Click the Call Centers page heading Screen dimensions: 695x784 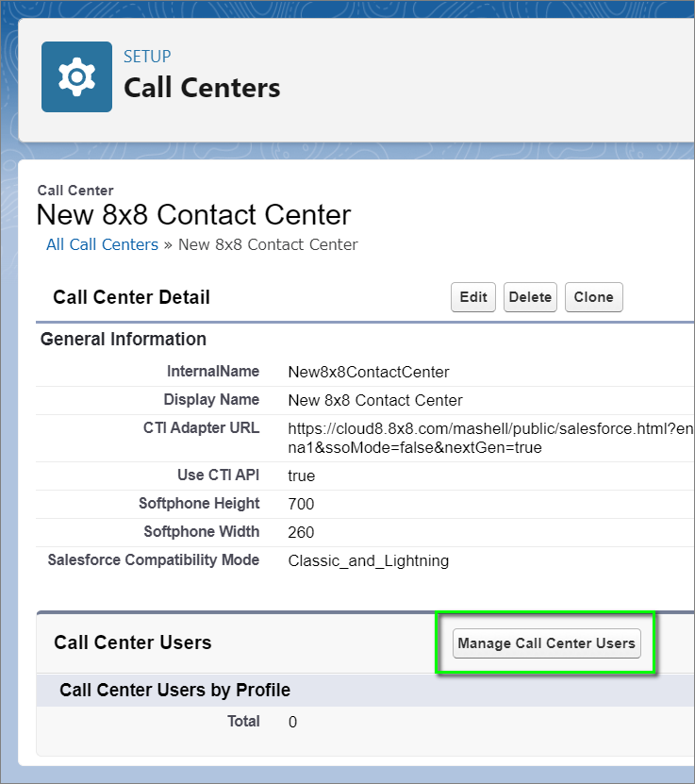(x=202, y=88)
